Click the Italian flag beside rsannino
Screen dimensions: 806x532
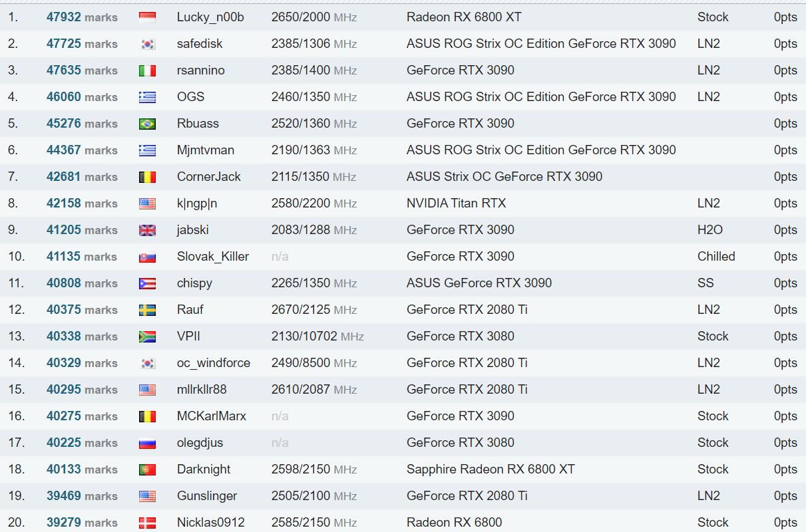click(147, 70)
